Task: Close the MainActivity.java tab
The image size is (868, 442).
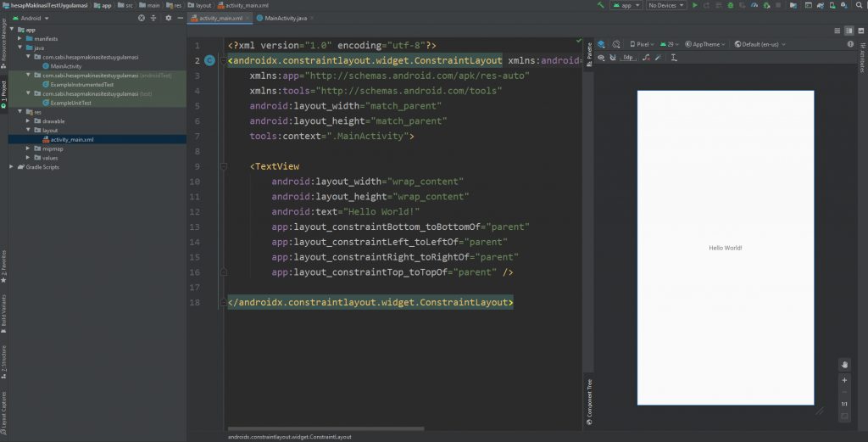Action: click(x=312, y=19)
